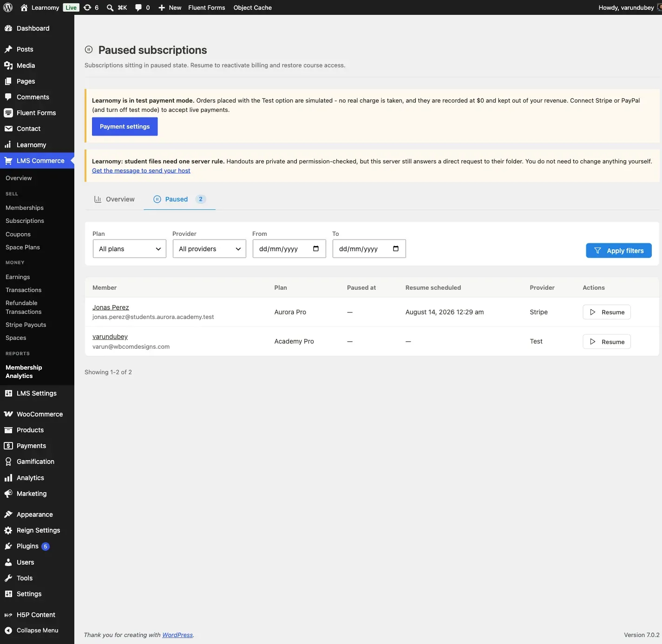Open Stripe Payouts submenu item
This screenshot has width=662, height=644.
26,325
